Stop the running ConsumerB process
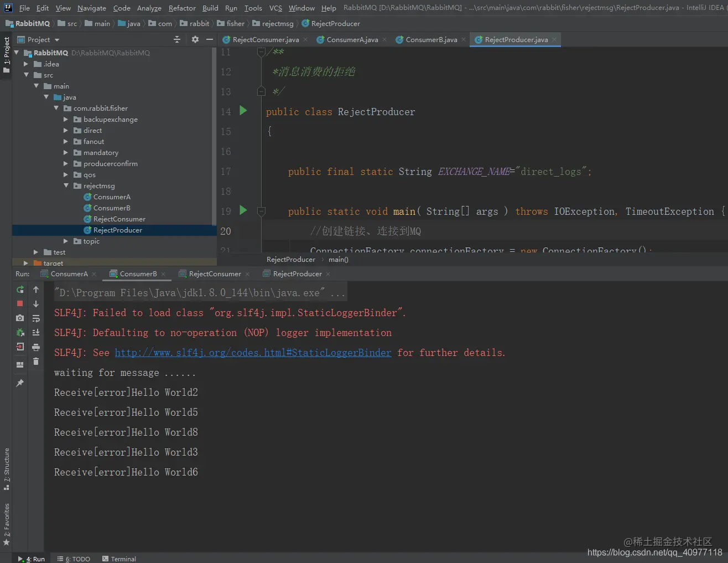The image size is (728, 563). pos(20,303)
